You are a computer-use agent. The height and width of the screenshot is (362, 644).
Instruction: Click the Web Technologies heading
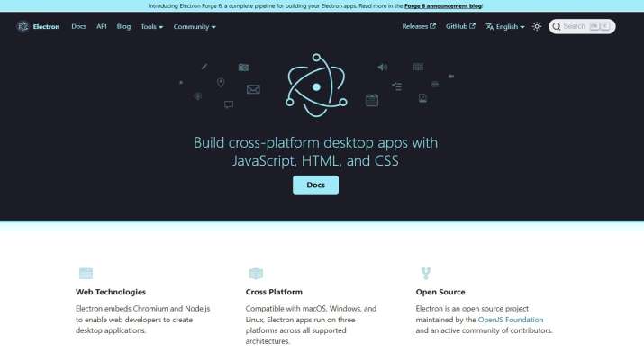click(x=111, y=292)
